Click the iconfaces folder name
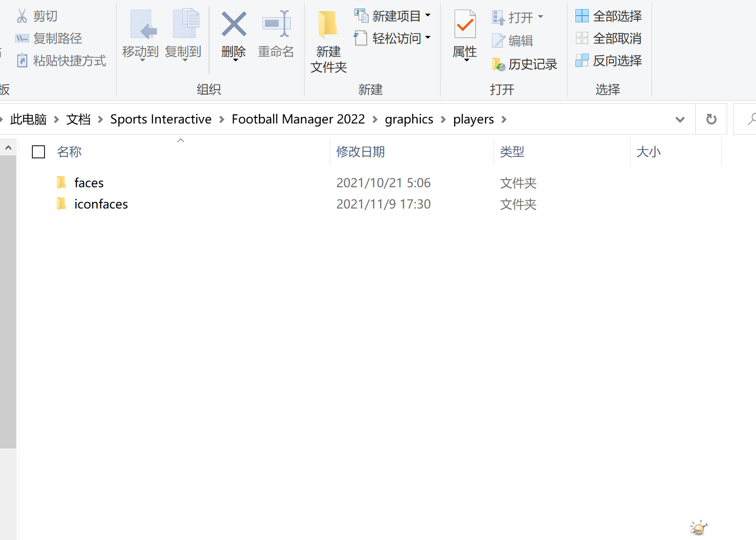 (101, 204)
